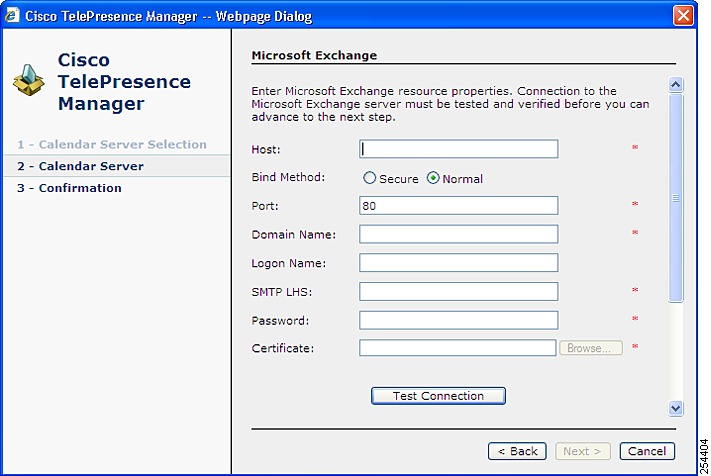Click the SMTP LHS input field
The width and height of the screenshot is (711, 476).
[458, 291]
